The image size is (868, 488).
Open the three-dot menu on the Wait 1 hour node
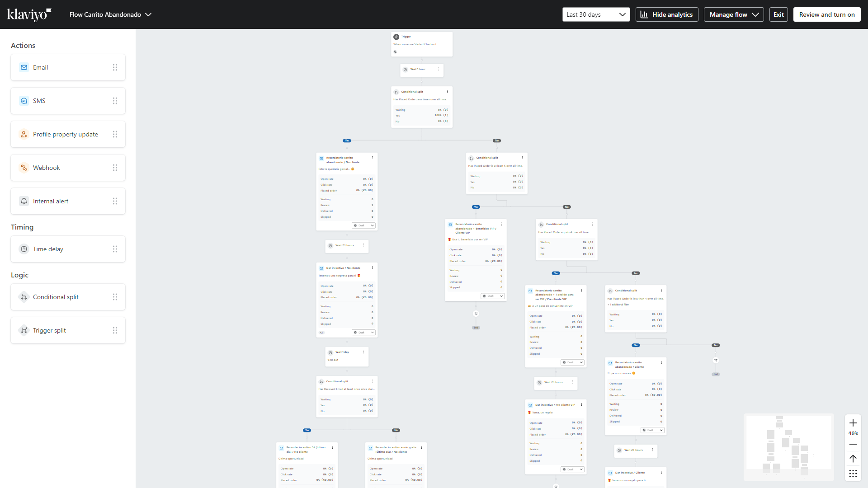coord(439,69)
